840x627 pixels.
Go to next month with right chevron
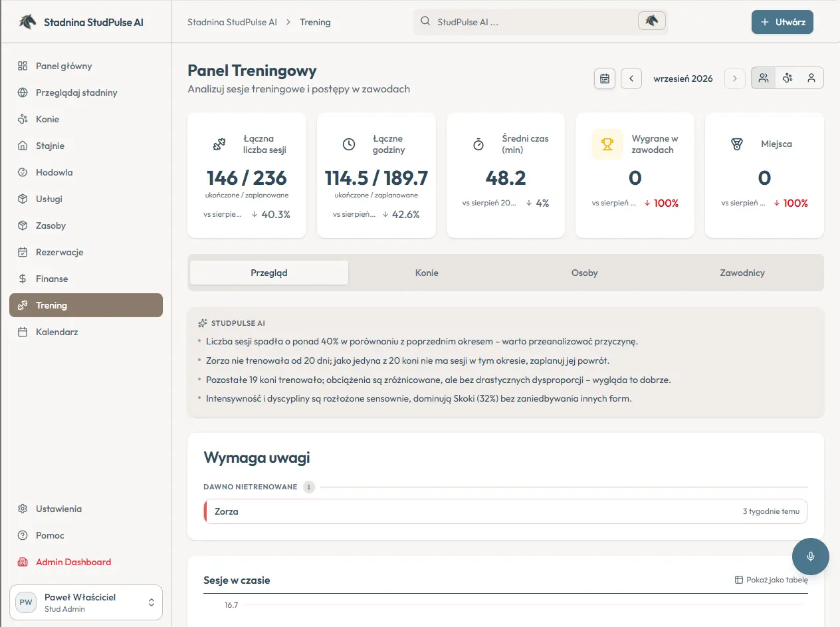(734, 78)
